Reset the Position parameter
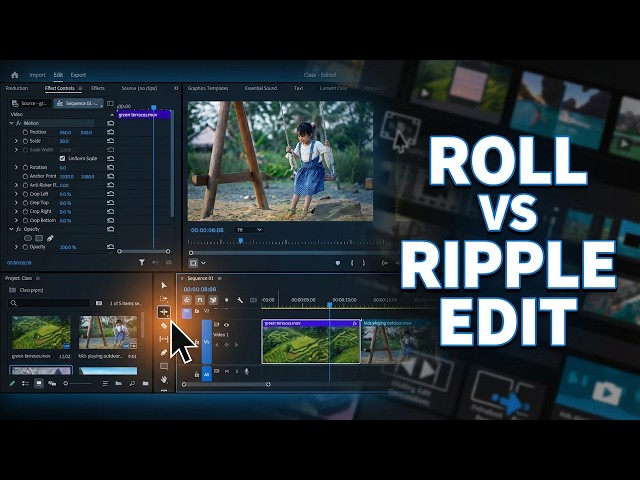 click(x=110, y=132)
